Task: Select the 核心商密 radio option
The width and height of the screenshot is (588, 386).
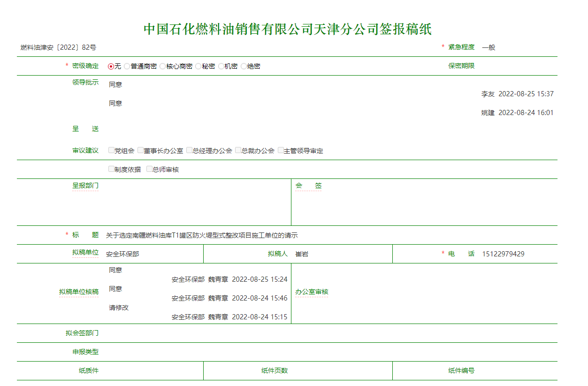Action: tap(163, 66)
